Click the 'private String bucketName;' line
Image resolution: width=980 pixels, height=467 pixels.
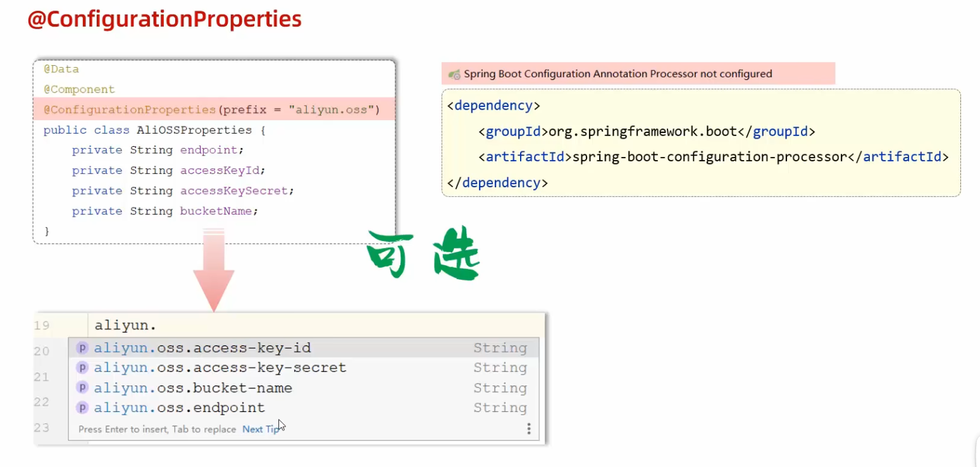(x=165, y=211)
